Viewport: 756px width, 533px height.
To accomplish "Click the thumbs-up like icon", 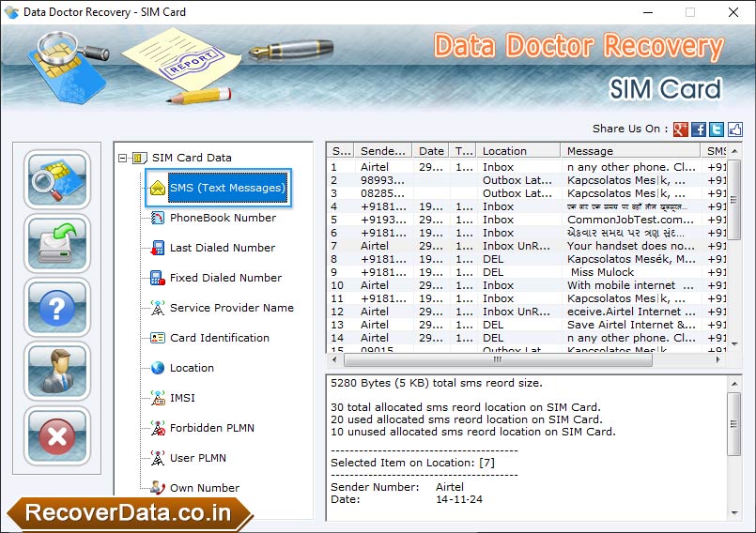I will [x=734, y=129].
